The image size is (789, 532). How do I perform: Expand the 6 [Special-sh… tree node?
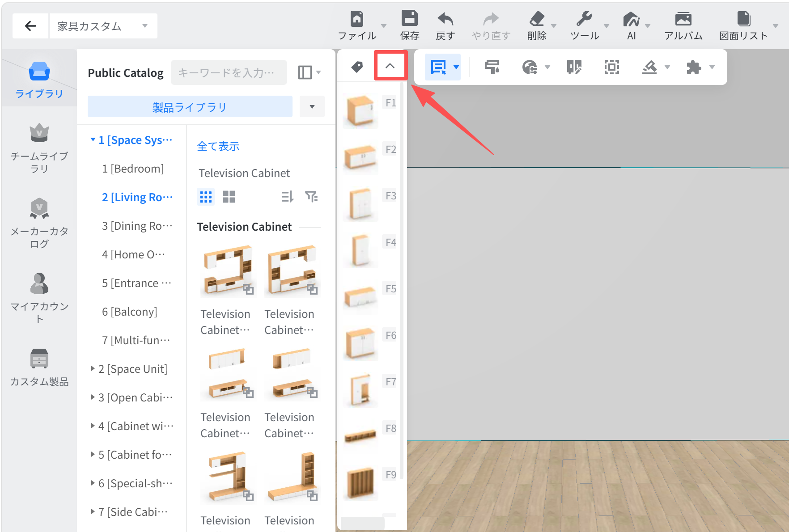(93, 483)
